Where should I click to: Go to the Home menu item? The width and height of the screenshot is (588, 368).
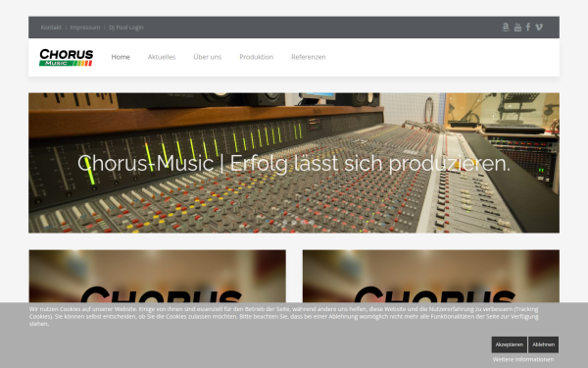point(121,57)
